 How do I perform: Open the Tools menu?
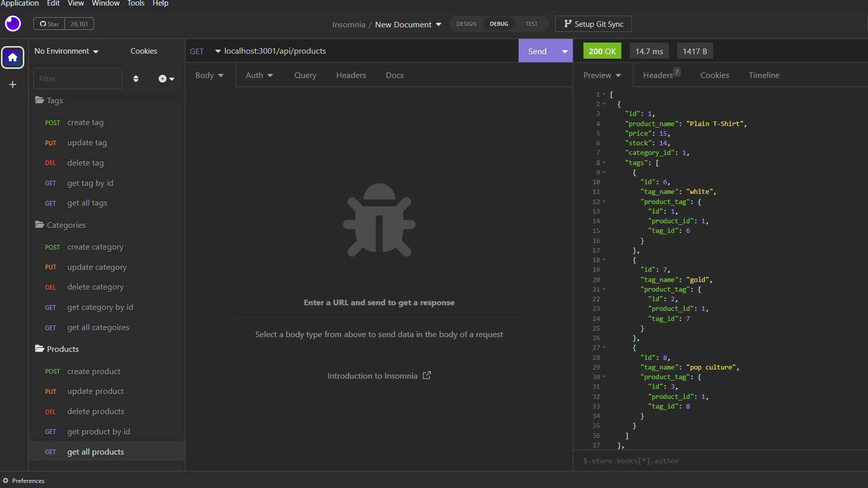point(136,4)
